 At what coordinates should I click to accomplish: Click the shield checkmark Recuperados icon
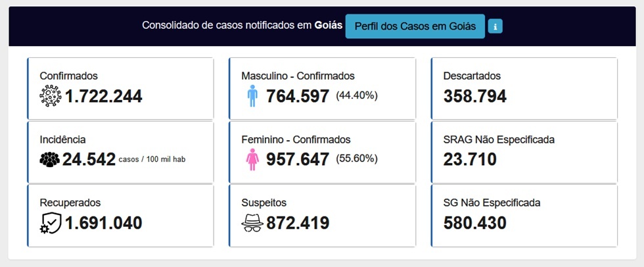[51, 223]
